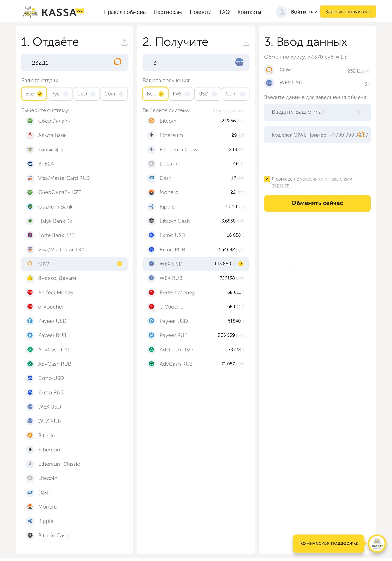
Task: Click the download icon beside Получите heading
Action: pos(246,42)
